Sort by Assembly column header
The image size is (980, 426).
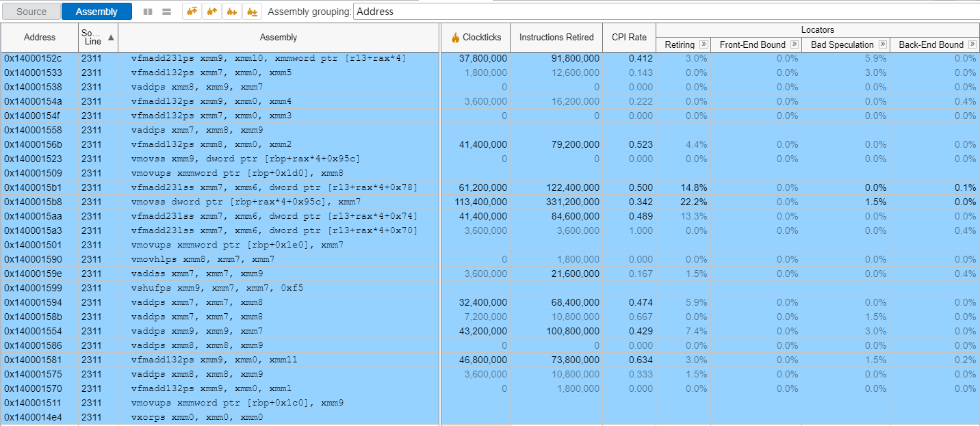click(x=279, y=38)
